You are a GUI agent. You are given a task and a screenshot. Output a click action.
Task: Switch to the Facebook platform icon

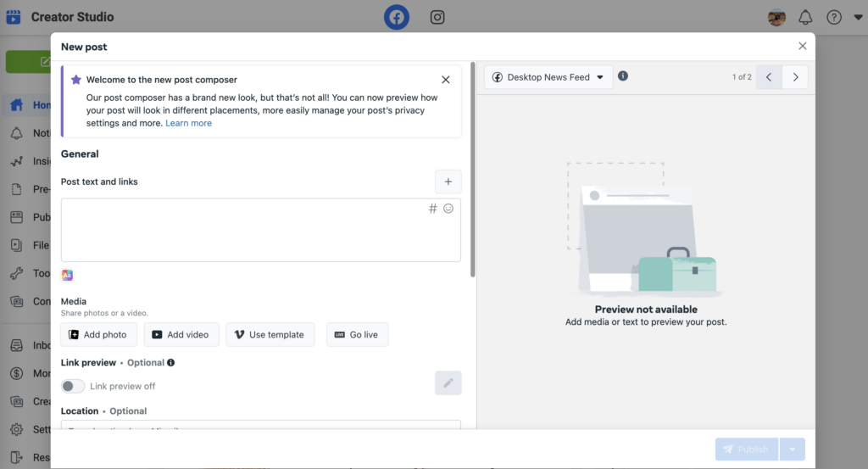(397, 17)
